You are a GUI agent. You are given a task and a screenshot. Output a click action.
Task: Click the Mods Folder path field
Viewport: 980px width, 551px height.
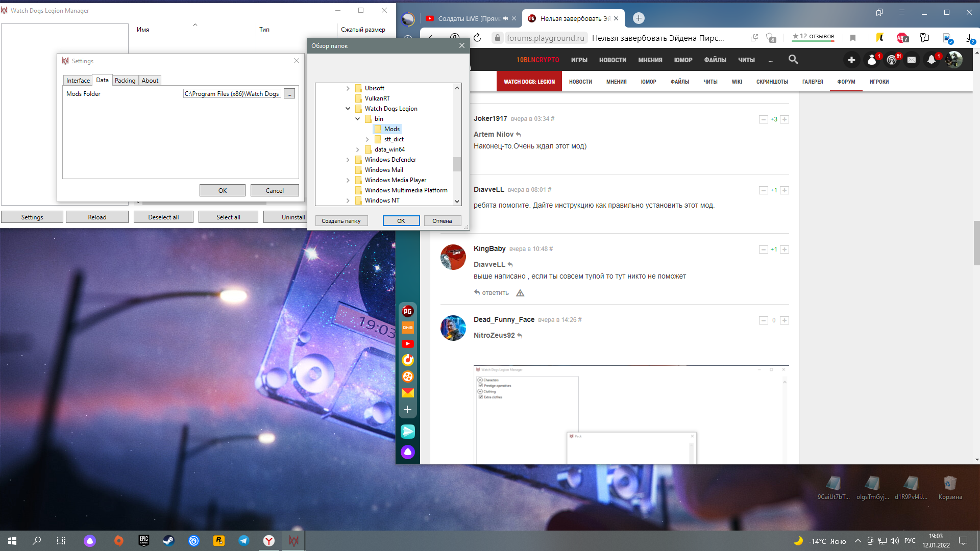[232, 94]
